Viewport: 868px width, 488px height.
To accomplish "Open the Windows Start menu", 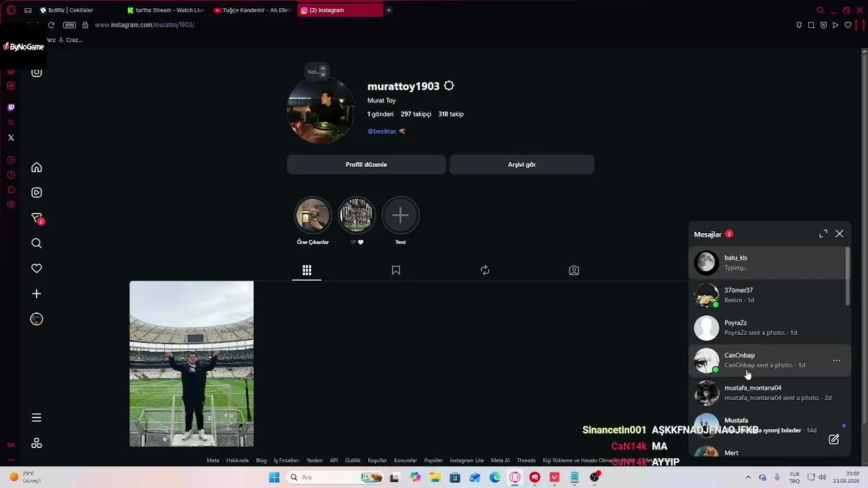I will tap(274, 477).
